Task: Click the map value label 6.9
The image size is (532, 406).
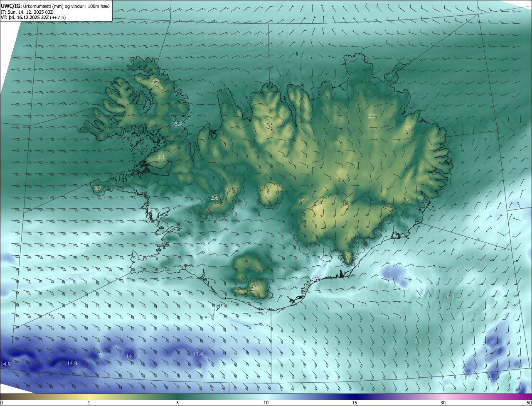Action: 451,296
